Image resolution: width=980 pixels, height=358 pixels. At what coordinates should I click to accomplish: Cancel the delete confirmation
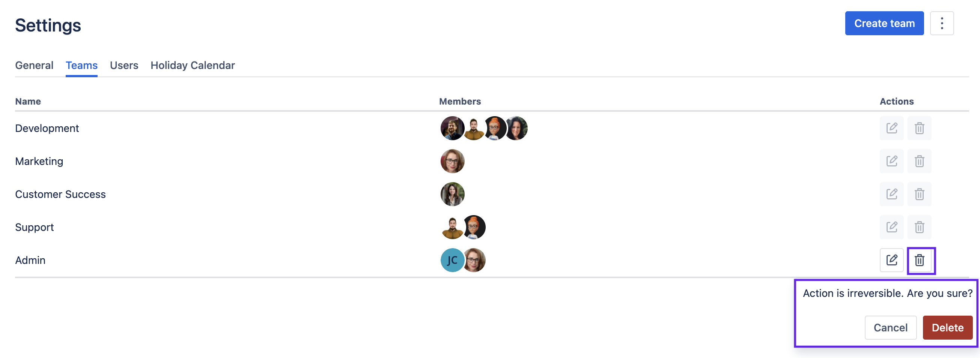(x=890, y=328)
